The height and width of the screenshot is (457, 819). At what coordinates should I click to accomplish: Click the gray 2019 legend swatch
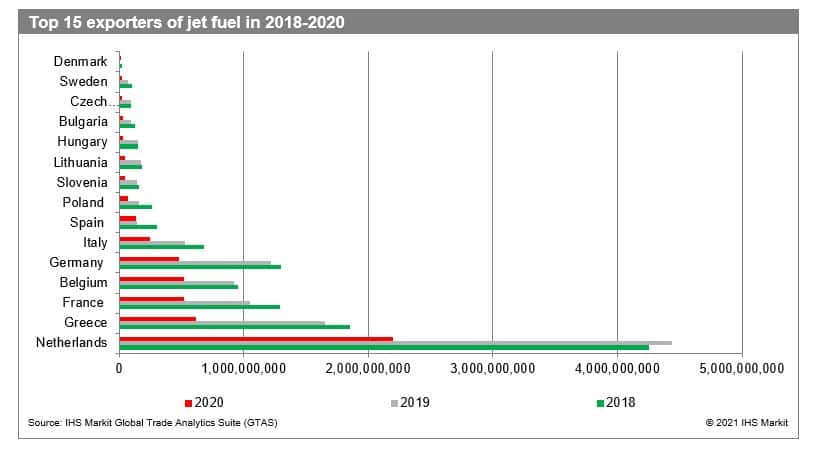coord(395,403)
